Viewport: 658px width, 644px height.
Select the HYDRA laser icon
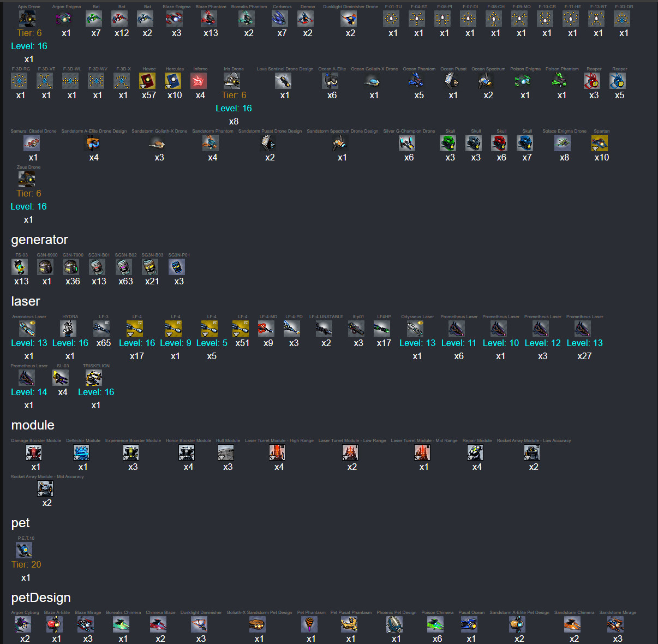68,329
